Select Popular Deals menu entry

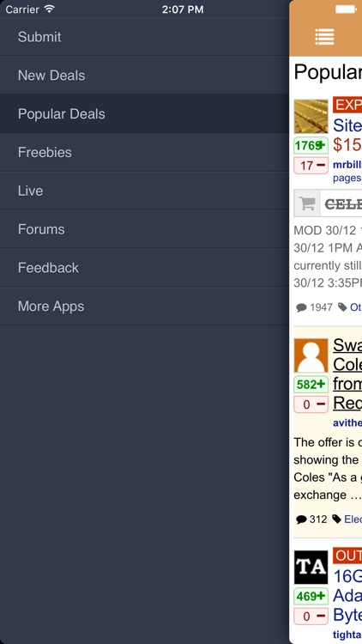tap(144, 113)
